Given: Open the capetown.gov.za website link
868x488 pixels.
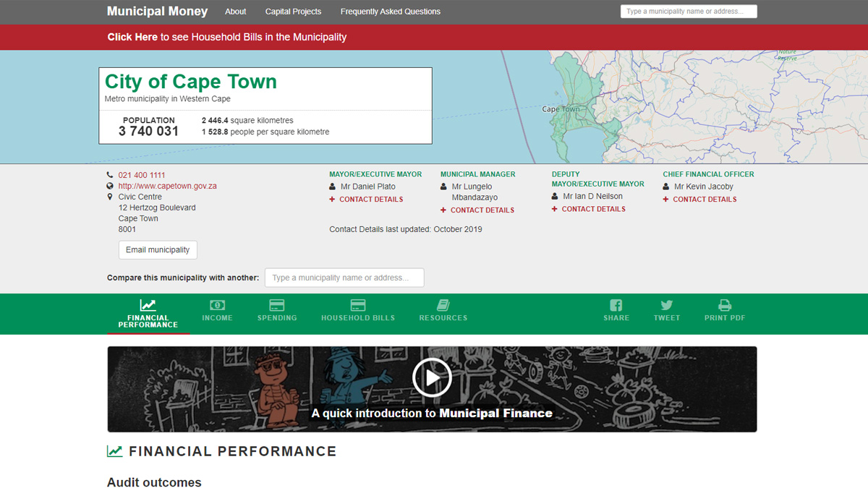Looking at the screenshot, I should 167,185.
